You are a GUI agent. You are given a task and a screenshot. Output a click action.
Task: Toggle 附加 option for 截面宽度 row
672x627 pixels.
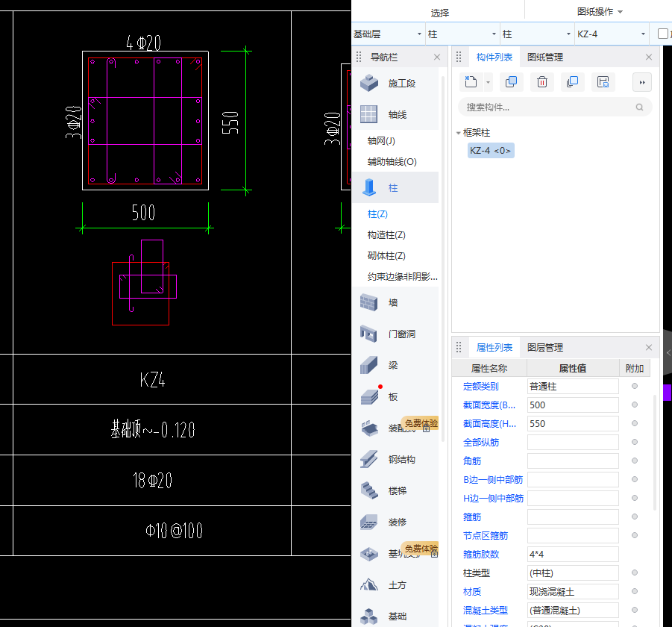[634, 405]
